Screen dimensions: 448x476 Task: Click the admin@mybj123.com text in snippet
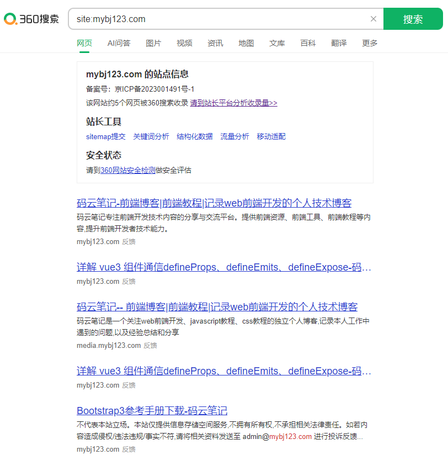click(277, 437)
